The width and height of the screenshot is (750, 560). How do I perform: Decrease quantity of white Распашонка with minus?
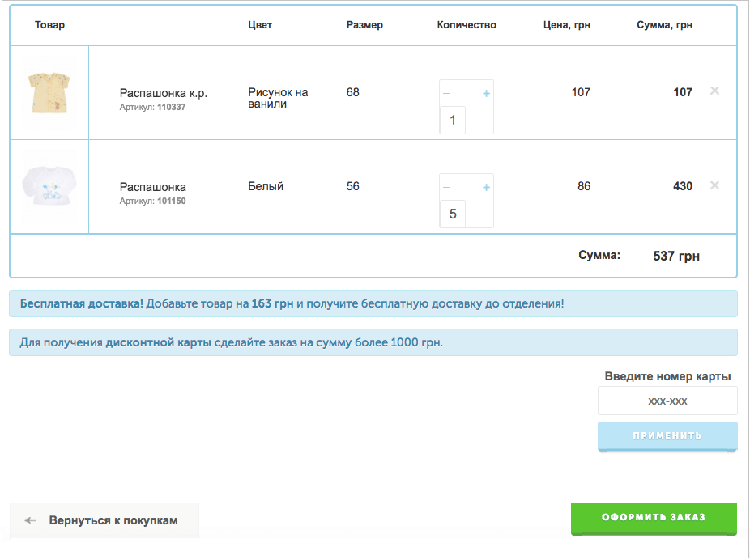point(447,187)
